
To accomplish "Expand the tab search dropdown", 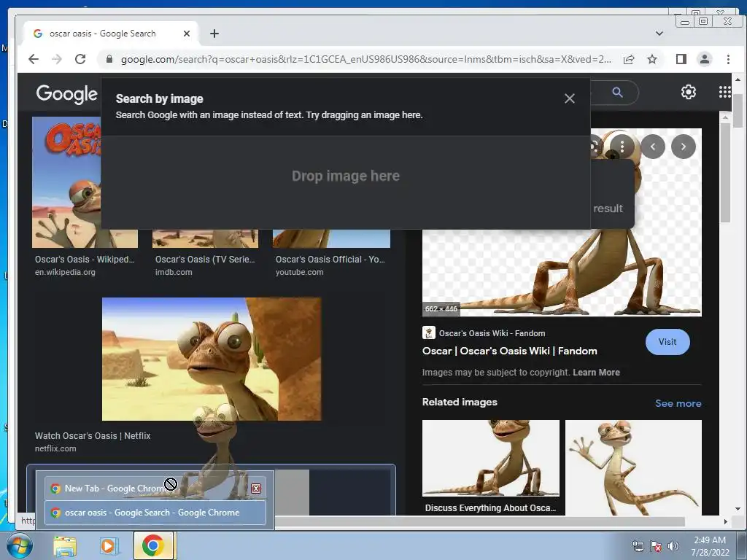I will coord(659,34).
